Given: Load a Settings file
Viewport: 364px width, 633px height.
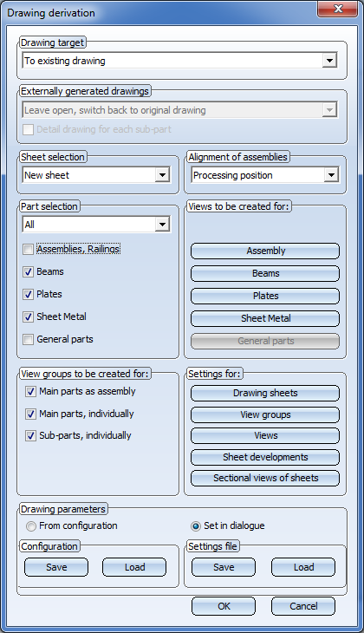Looking at the screenshot, I should 303,567.
